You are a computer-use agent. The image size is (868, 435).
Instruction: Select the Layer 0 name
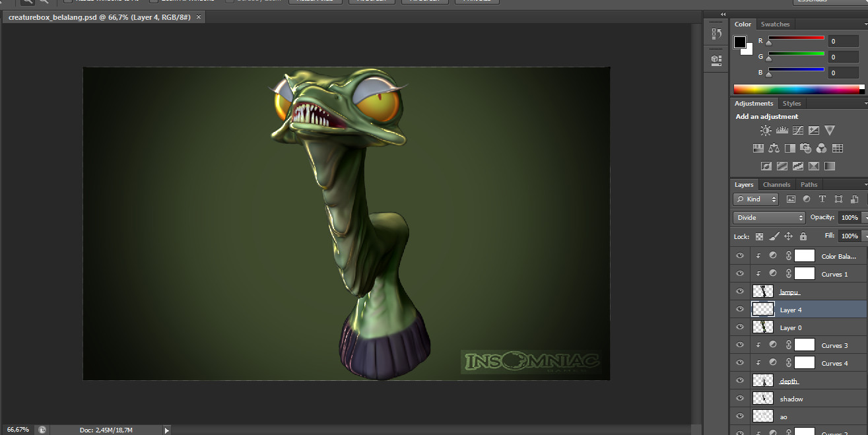(791, 327)
